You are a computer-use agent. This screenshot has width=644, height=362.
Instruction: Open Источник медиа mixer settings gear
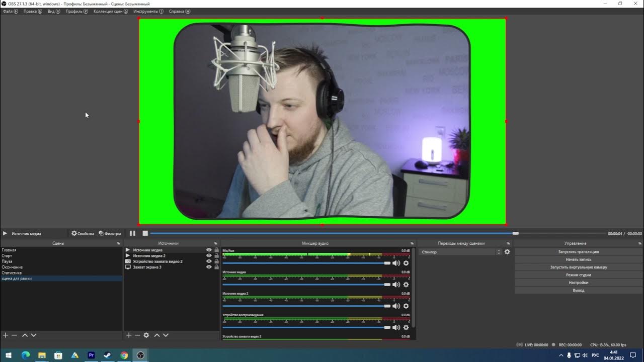pyautogui.click(x=406, y=285)
